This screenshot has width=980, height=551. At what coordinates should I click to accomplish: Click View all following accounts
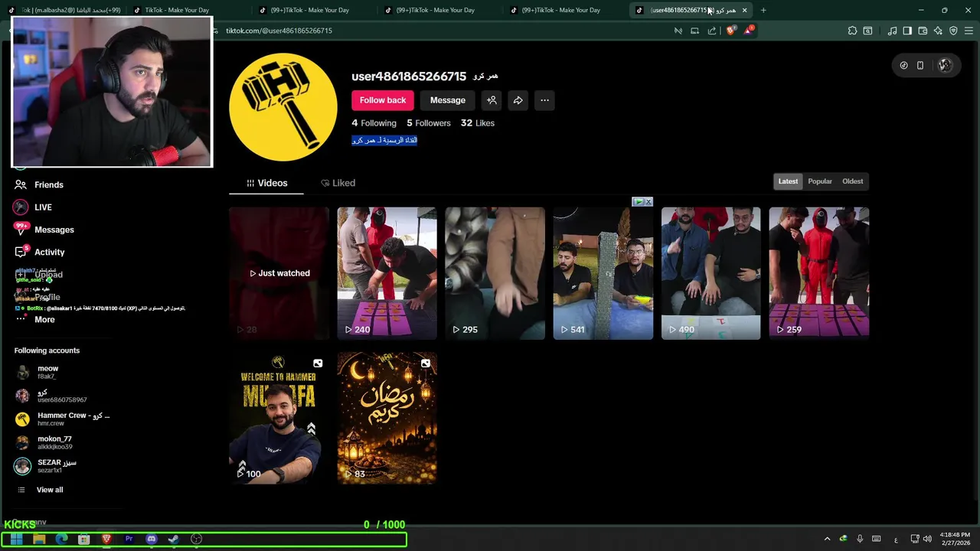coord(41,490)
